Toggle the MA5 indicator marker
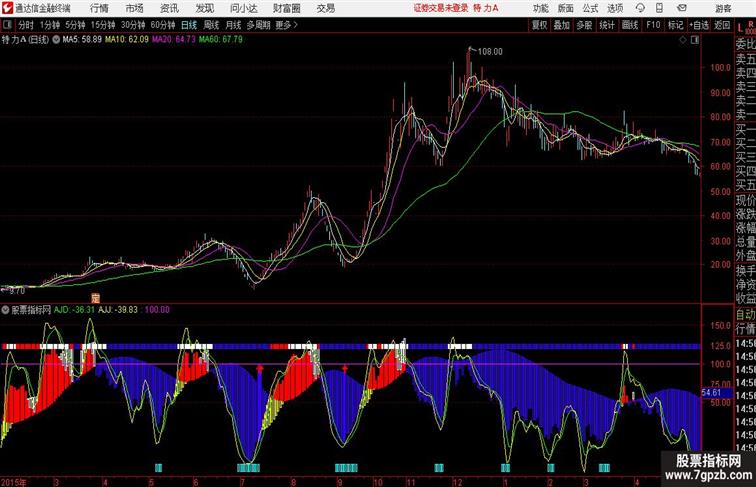The image size is (756, 487). [x=57, y=40]
